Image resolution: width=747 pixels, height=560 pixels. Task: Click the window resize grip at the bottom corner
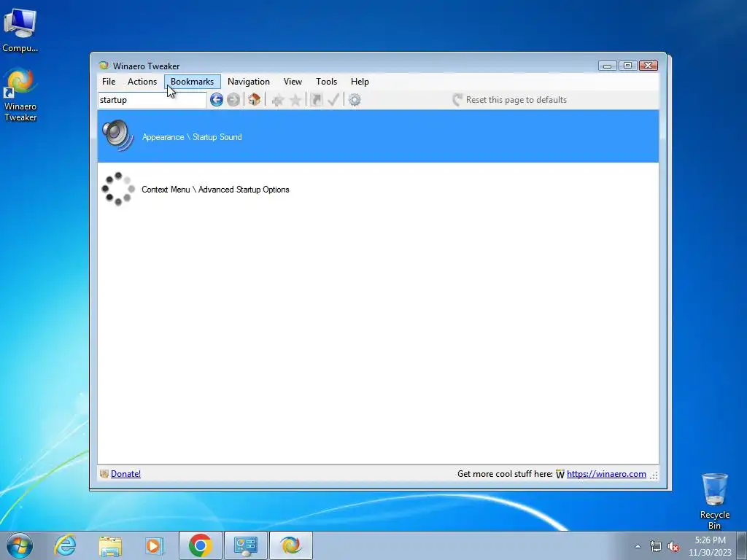tap(654, 475)
